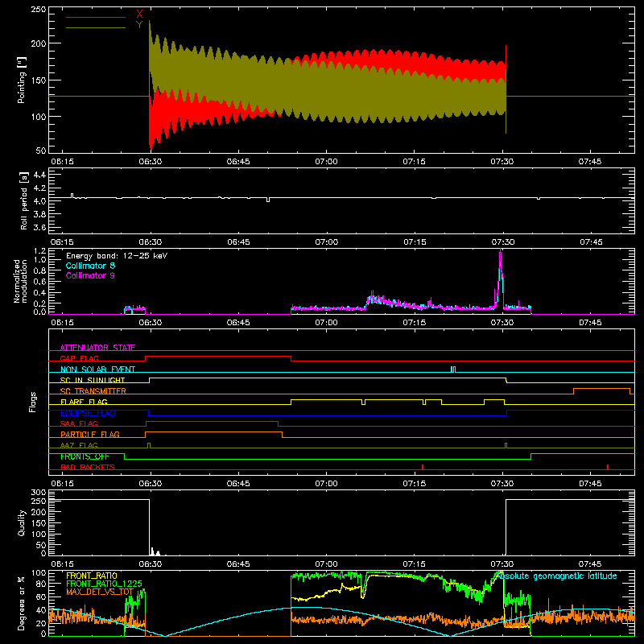Click the 'Flags' axis title
The height and width of the screenshot is (644, 644).
33,402
